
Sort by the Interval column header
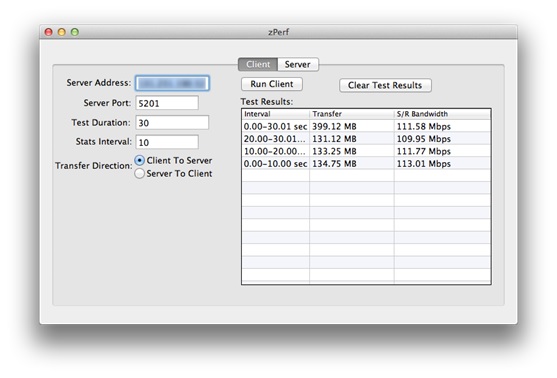coord(276,114)
